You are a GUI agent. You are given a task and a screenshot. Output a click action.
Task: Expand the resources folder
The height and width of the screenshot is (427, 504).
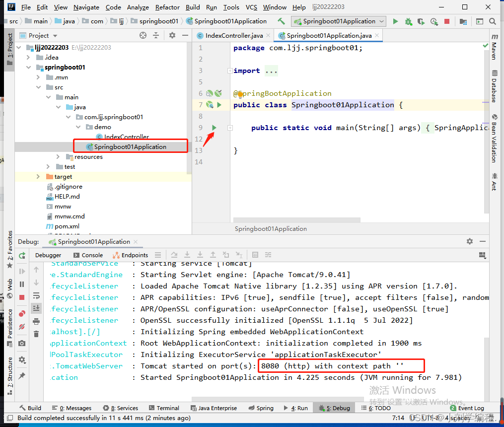coord(58,157)
